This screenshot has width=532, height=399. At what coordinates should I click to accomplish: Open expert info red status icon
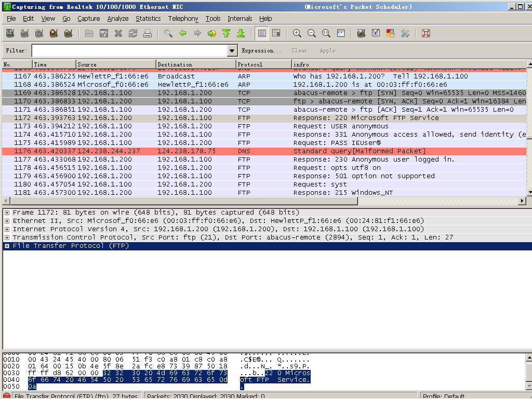[6, 396]
